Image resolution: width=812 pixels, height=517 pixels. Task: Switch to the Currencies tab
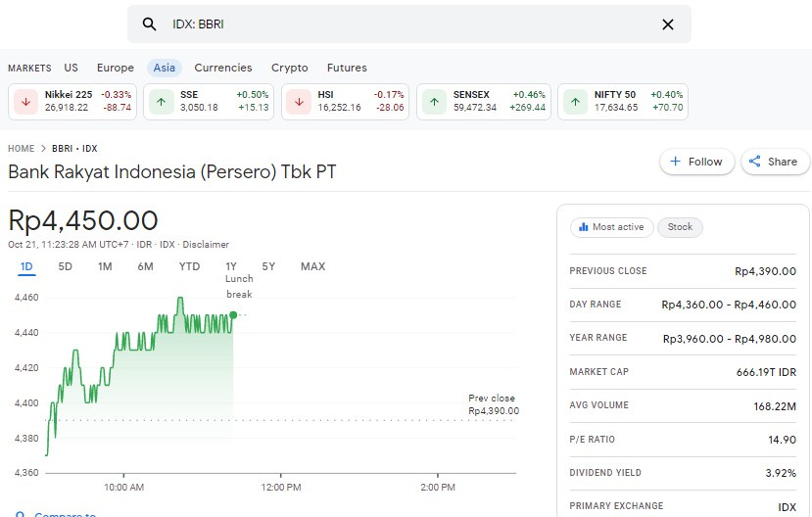(223, 68)
